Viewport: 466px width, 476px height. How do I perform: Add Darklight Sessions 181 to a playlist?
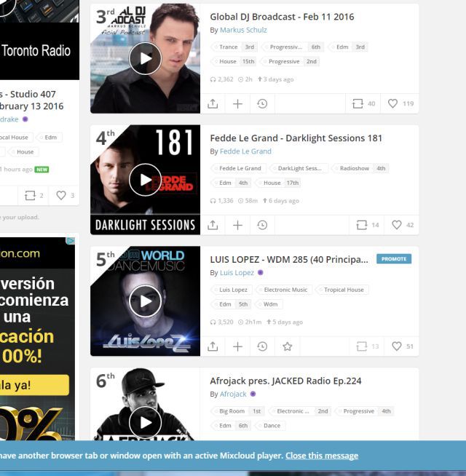(237, 225)
